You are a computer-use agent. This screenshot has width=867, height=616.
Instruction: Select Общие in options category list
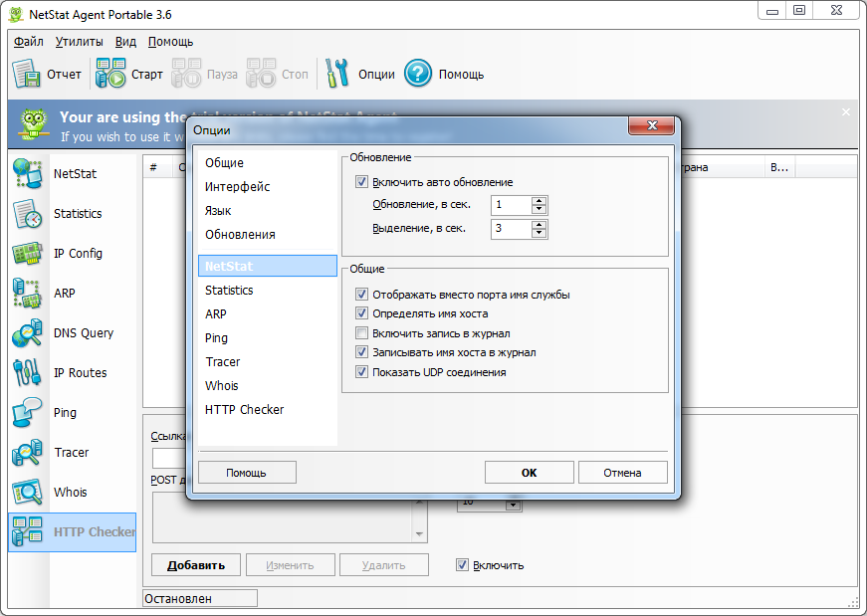267,162
